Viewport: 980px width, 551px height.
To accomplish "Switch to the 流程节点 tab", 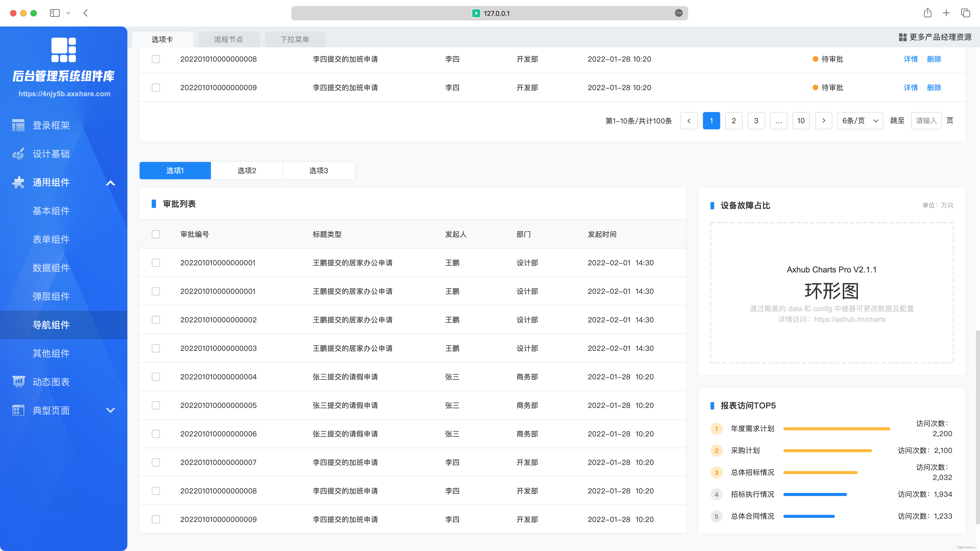I will pyautogui.click(x=229, y=39).
